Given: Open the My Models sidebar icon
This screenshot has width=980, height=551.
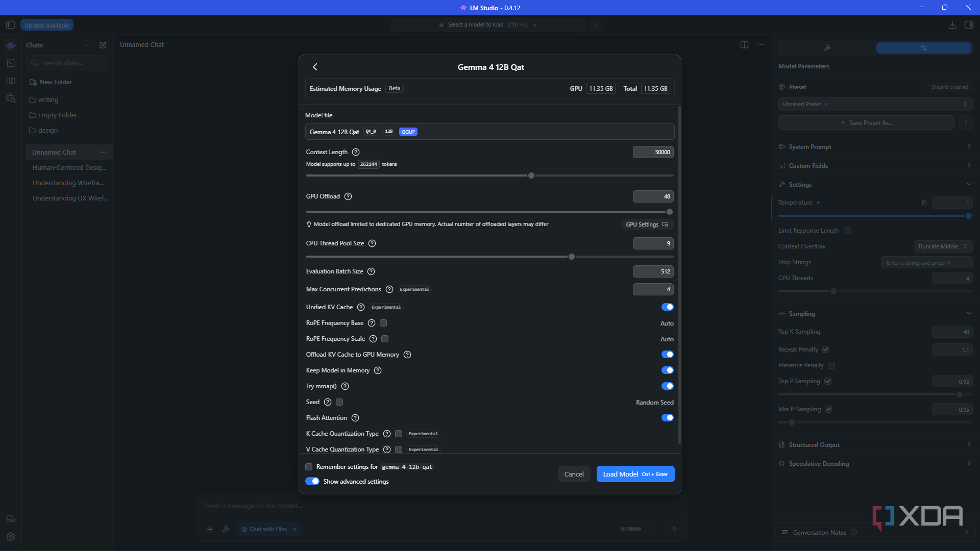Looking at the screenshot, I should coord(11,81).
